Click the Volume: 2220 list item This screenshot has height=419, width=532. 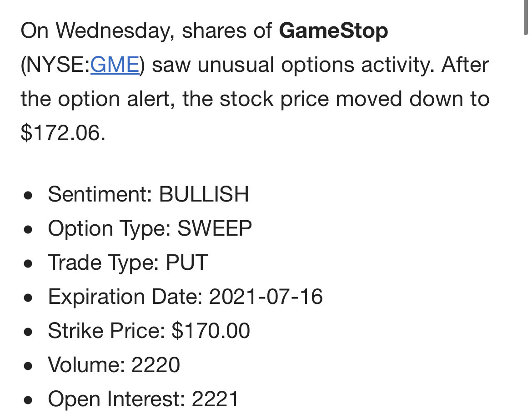click(x=114, y=365)
